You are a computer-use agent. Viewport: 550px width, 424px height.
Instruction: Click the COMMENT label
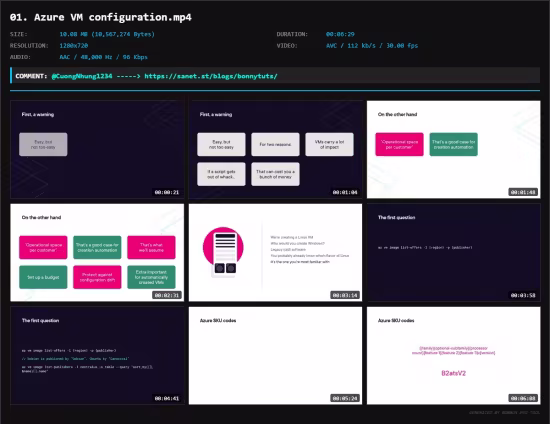[31, 76]
